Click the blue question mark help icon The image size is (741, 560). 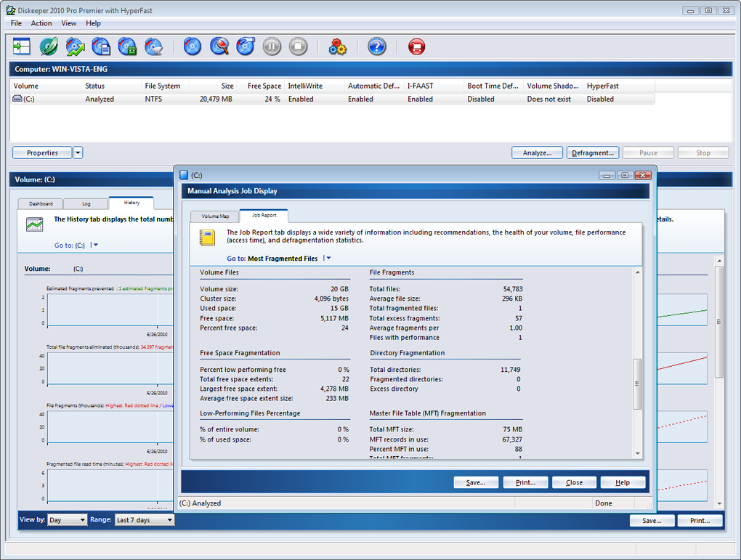[376, 47]
